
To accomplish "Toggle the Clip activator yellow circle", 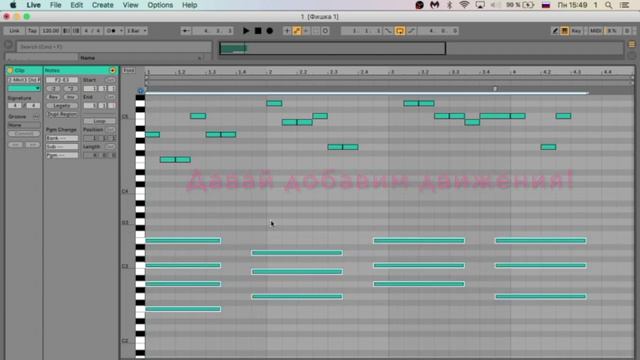I will coord(10,71).
